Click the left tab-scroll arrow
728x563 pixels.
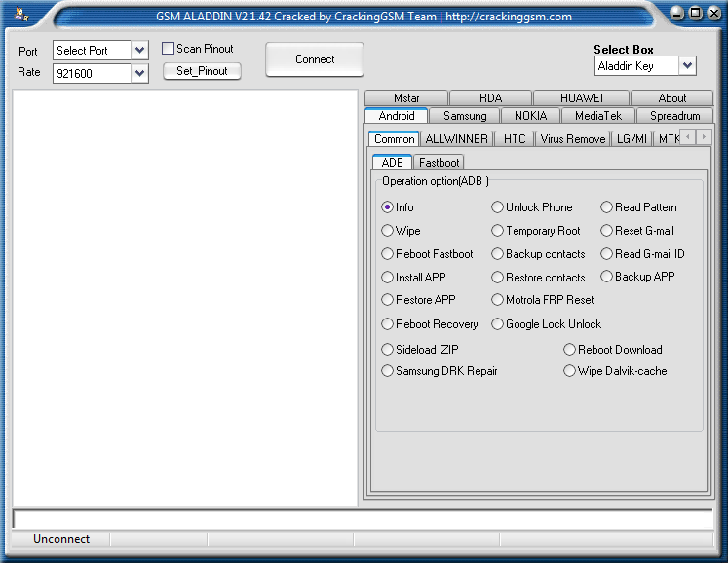pyautogui.click(x=688, y=137)
